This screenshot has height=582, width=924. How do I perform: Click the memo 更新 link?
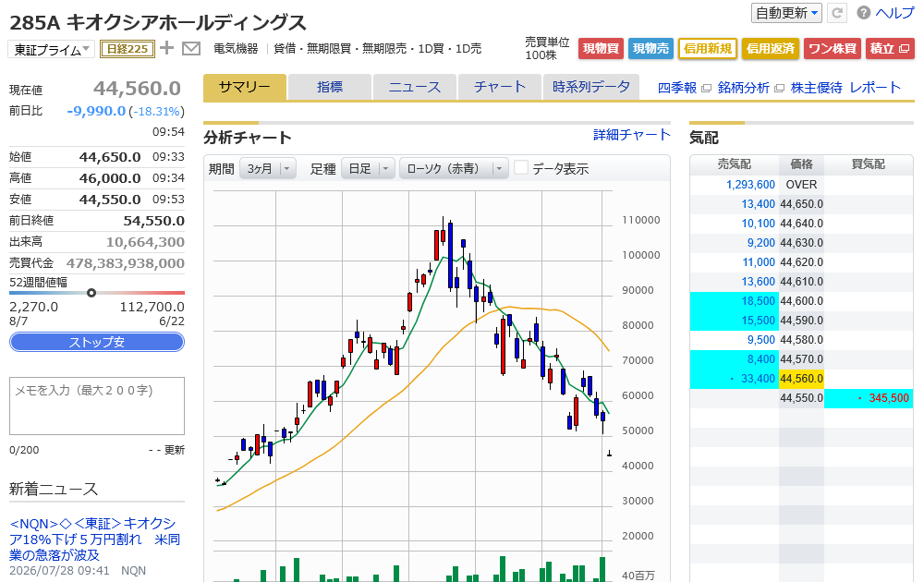click(x=175, y=450)
